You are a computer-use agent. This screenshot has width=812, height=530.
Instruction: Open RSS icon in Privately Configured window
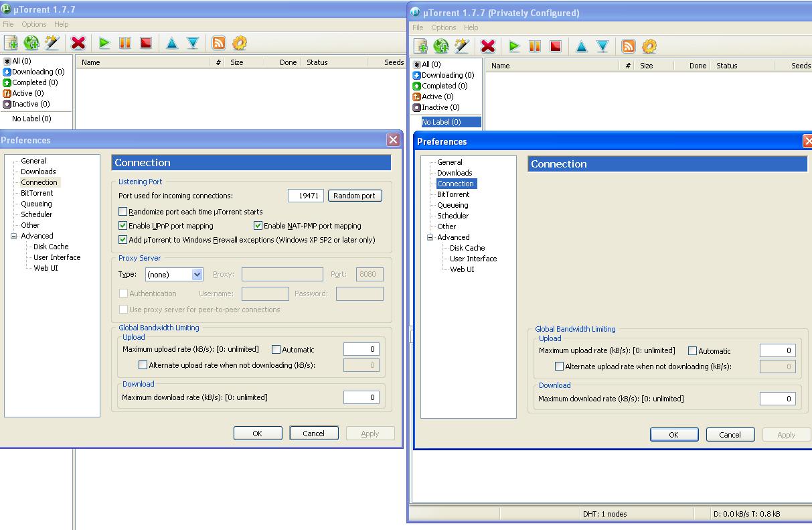pyautogui.click(x=629, y=46)
